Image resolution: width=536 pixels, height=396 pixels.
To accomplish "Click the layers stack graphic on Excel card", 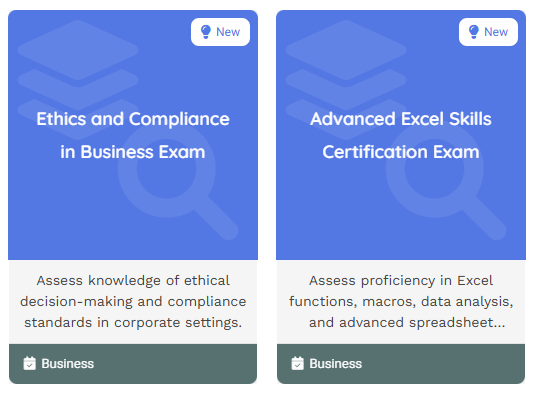I will [x=346, y=77].
